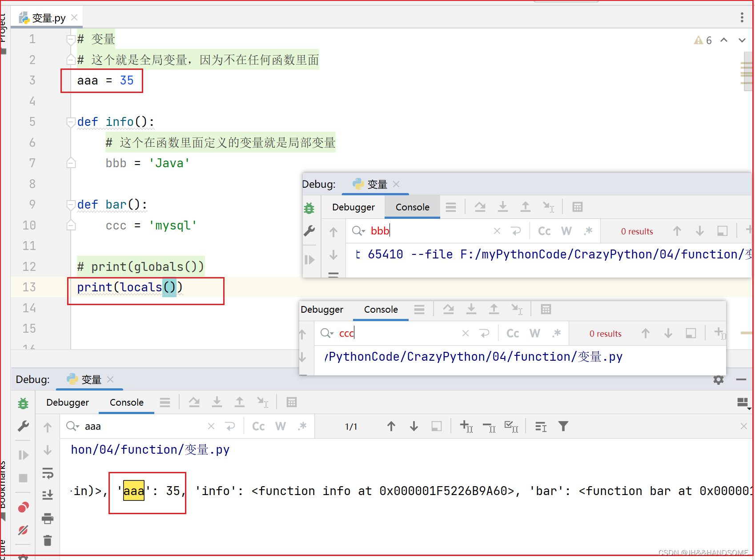Show execution point in the bottom debug toolbar
Image resolution: width=755 pixels, height=560 pixels.
[x=165, y=403]
